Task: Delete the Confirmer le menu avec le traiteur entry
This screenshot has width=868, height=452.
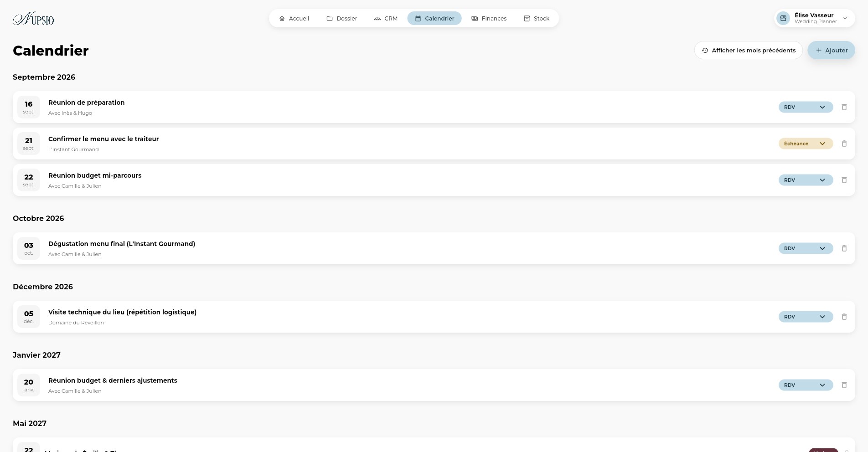Action: tap(844, 144)
